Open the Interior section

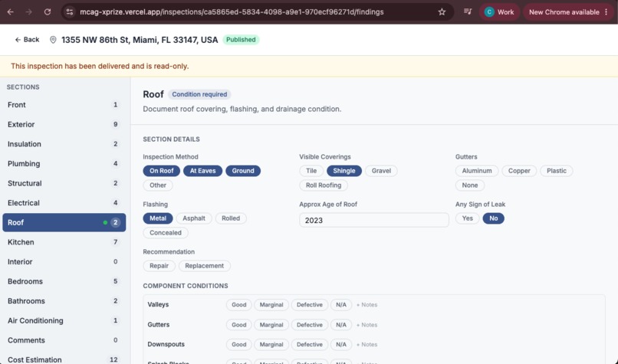point(64,261)
